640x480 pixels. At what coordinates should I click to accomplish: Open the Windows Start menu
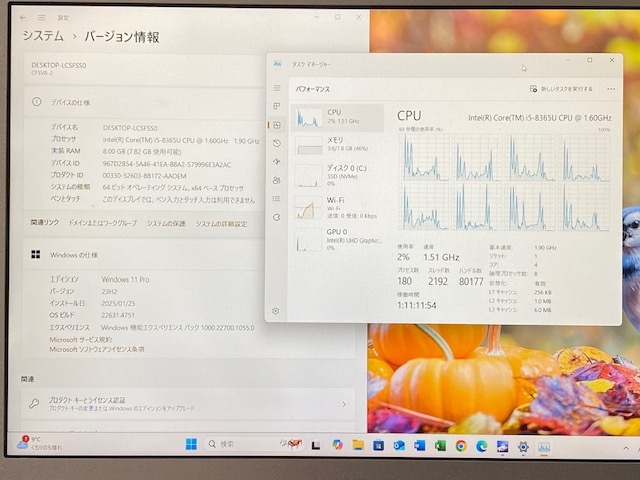tap(191, 444)
